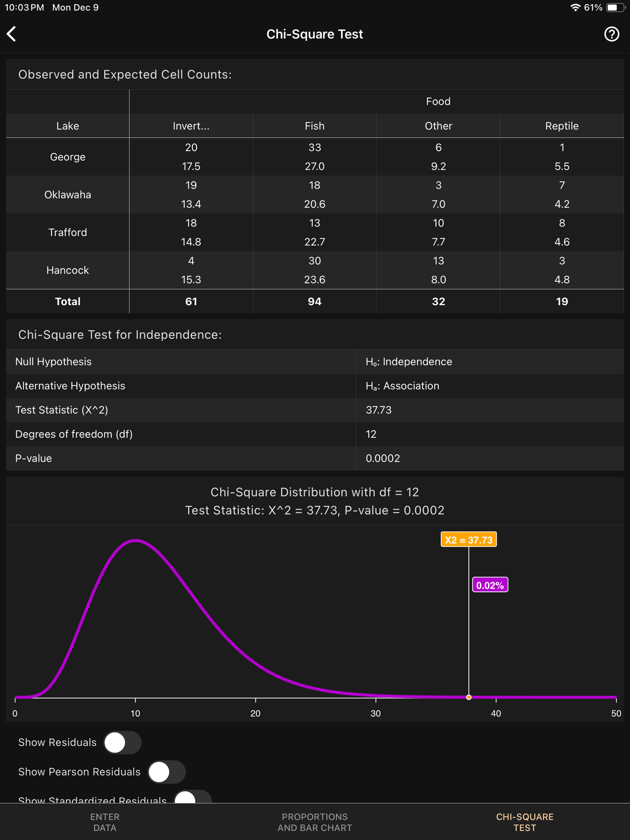Tap the Observed and Expected Cell Counts heading

click(x=125, y=74)
